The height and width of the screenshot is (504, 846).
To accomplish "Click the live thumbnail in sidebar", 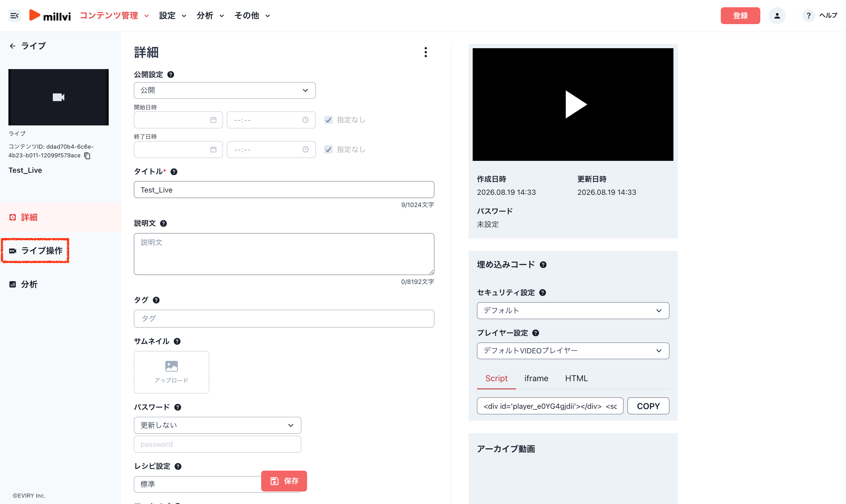I will tap(58, 97).
